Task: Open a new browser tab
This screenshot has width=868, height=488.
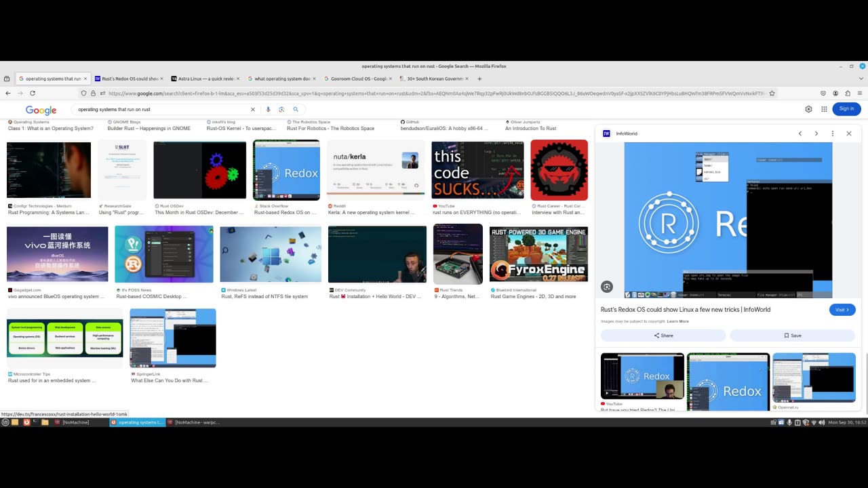Action: [x=479, y=79]
